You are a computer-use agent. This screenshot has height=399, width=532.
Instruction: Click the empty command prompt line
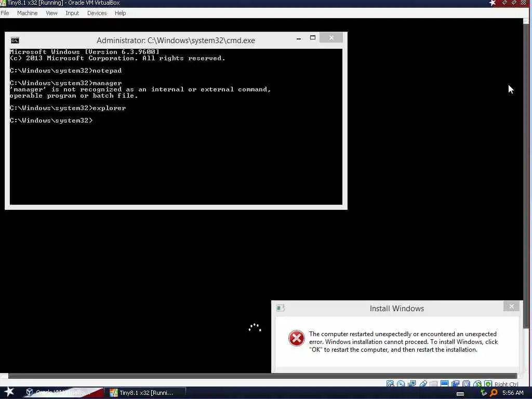click(x=51, y=121)
